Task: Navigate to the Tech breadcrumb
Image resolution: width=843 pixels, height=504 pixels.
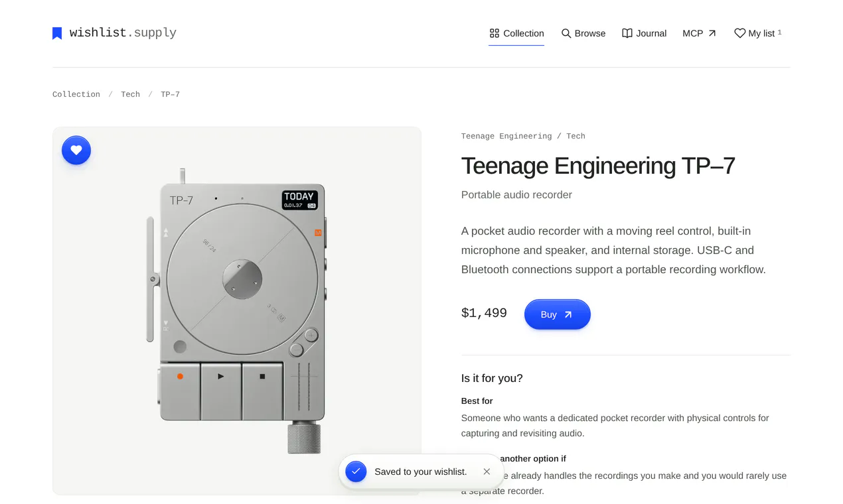Action: [130, 94]
